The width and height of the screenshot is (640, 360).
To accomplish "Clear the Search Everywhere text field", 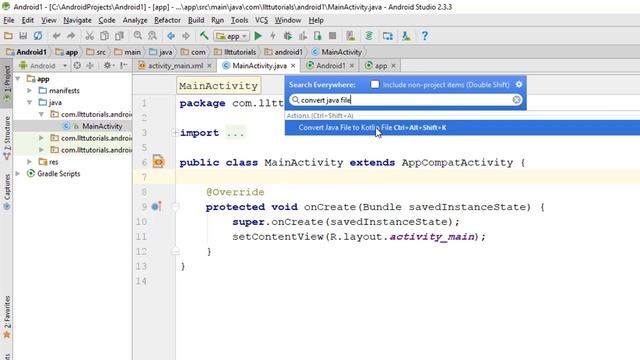I will (x=516, y=100).
